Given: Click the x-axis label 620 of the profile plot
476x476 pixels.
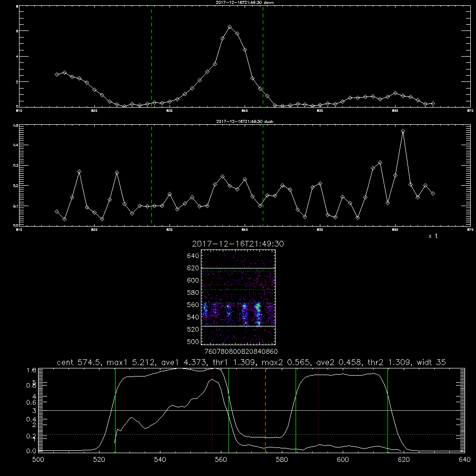Looking at the screenshot, I should 404,460.
